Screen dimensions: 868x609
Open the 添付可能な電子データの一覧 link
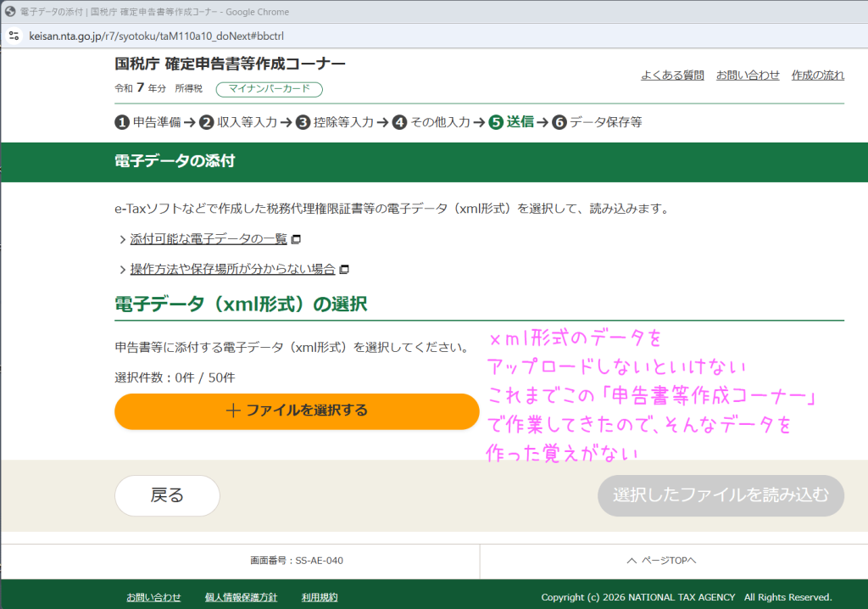coord(209,239)
